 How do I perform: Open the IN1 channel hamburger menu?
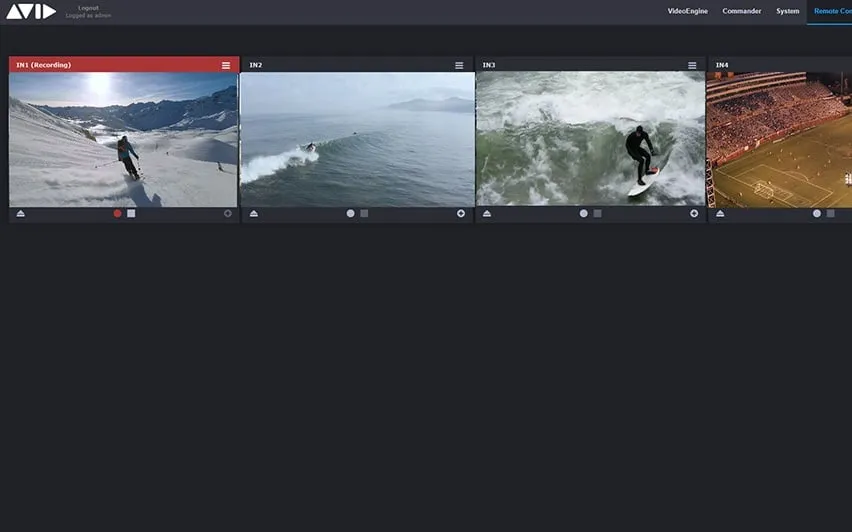pyautogui.click(x=226, y=65)
